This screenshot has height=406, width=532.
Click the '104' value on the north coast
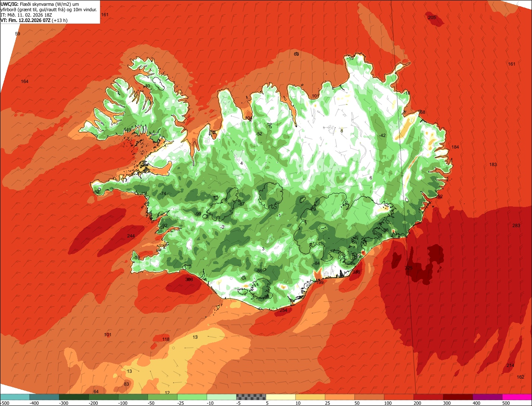[x=249, y=118]
